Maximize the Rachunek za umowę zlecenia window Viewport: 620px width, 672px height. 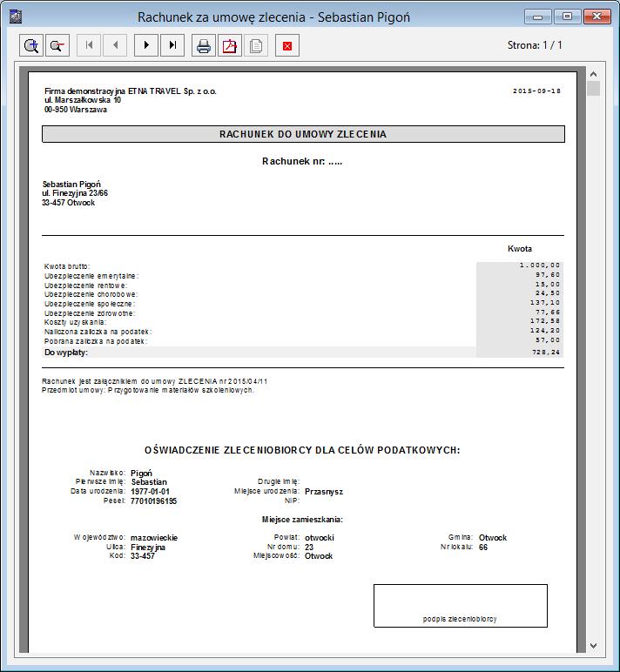(x=567, y=17)
